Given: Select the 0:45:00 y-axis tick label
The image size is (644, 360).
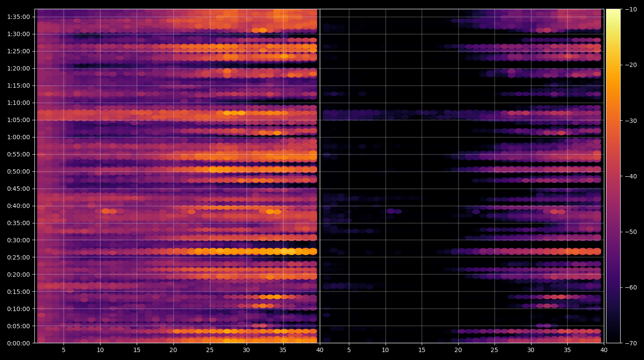Looking at the screenshot, I should tap(19, 189).
